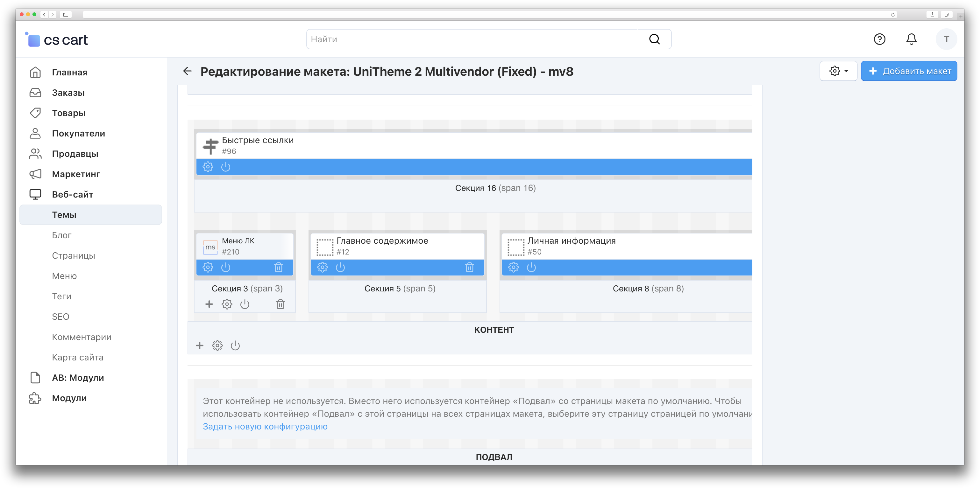Click Задать новую конфигурацию link
980x488 pixels.
265,426
